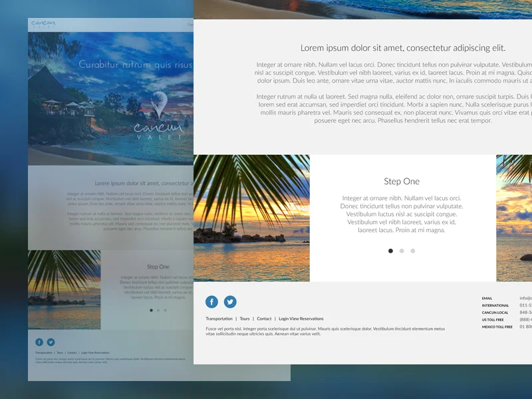Click the Facebook icon on the front page
Image resolution: width=532 pixels, height=399 pixels.
tap(211, 302)
